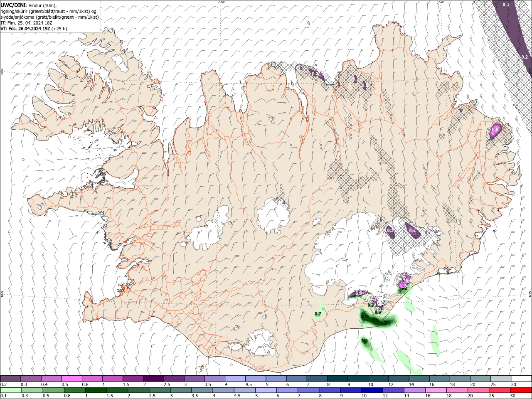Click the '1.5' value on the offshore green patch
This screenshot has height=399, width=532.
365,340
